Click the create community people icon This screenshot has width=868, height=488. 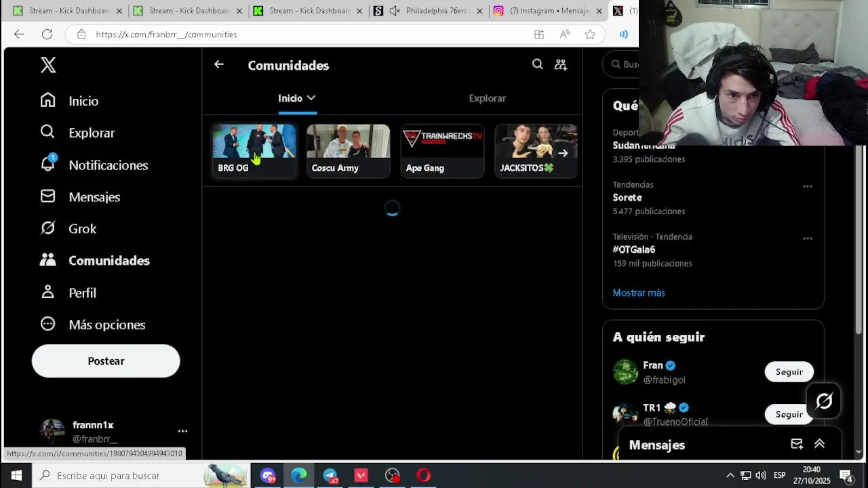561,64
